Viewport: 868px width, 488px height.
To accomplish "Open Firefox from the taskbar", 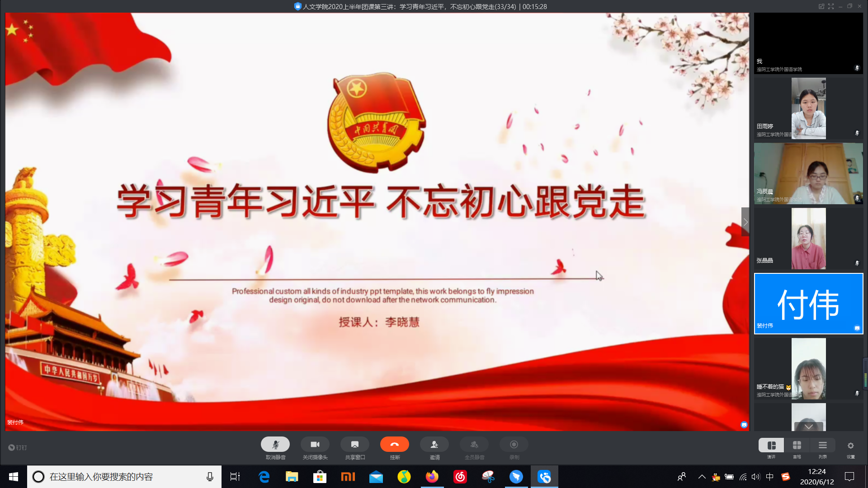I will [432, 477].
